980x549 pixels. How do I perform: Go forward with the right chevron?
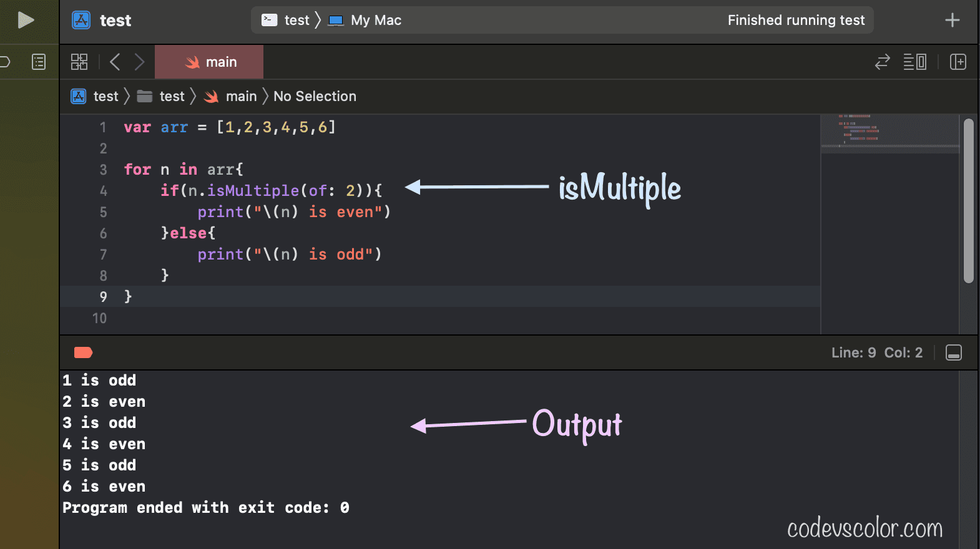(x=139, y=62)
